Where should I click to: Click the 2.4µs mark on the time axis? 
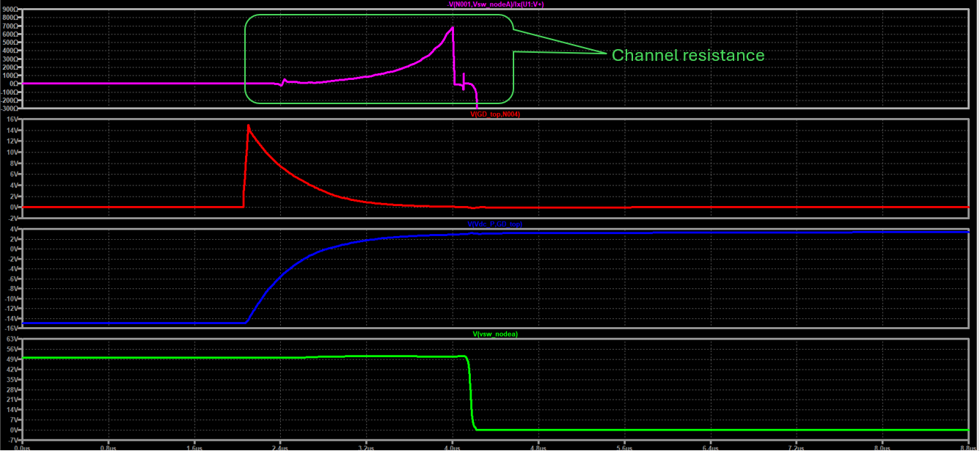(279, 446)
